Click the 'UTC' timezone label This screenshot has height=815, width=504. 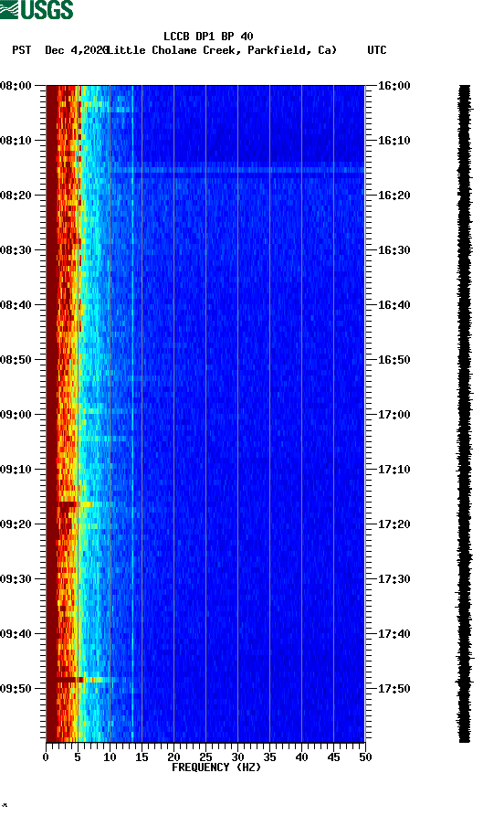pyautogui.click(x=377, y=50)
